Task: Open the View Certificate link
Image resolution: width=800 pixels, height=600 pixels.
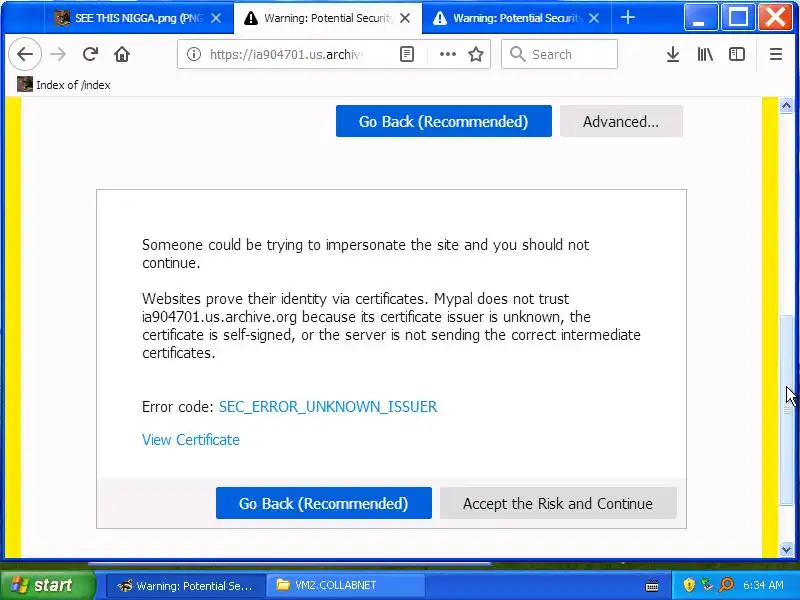Action: (x=191, y=440)
